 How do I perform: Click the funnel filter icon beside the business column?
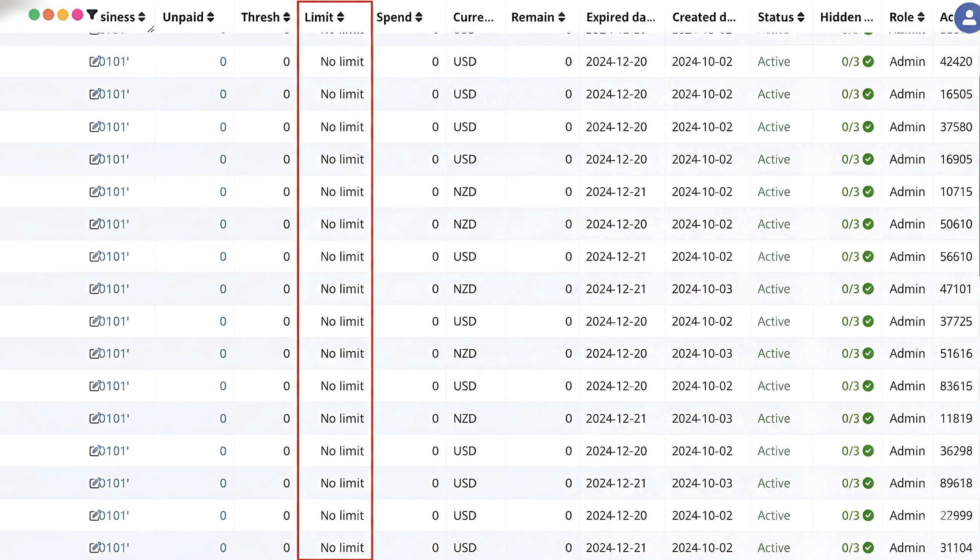coord(92,15)
